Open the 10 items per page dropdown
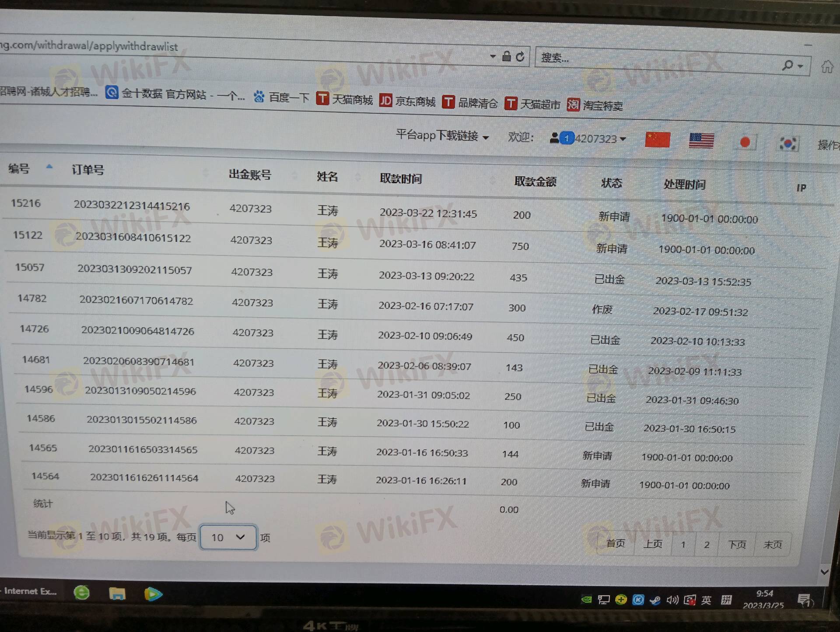Viewport: 840px width, 632px height. tap(228, 537)
